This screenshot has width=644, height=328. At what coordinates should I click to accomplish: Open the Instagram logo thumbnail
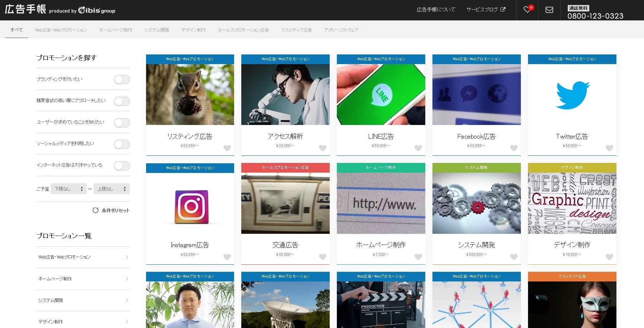[x=190, y=203]
